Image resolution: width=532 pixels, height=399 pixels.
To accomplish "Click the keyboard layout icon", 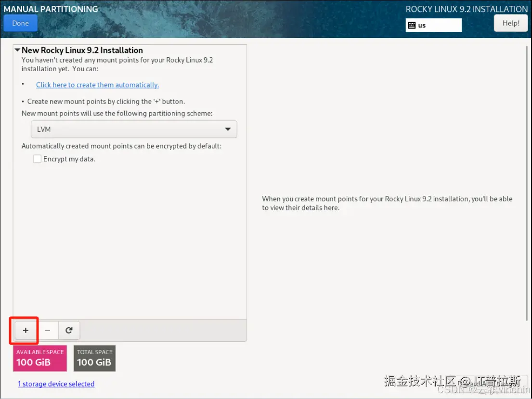I will click(x=412, y=25).
